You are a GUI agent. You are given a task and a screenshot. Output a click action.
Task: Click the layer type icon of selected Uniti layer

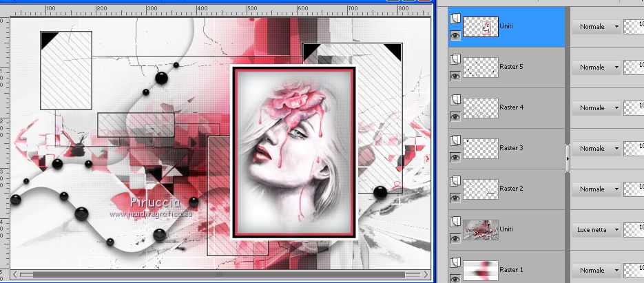click(455, 19)
